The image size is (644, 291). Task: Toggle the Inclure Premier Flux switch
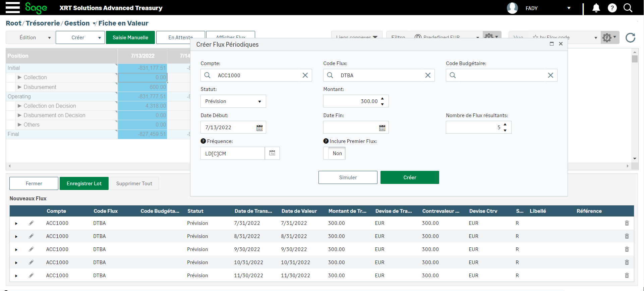point(334,153)
